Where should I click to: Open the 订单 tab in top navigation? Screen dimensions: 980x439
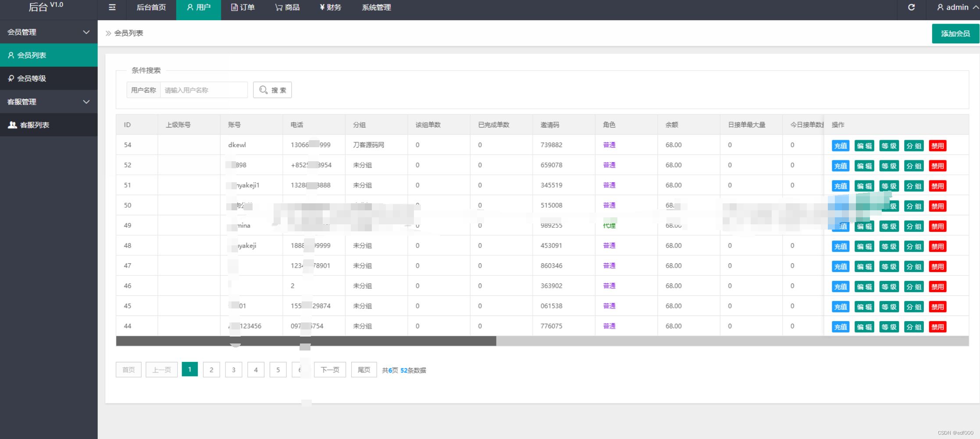point(243,7)
